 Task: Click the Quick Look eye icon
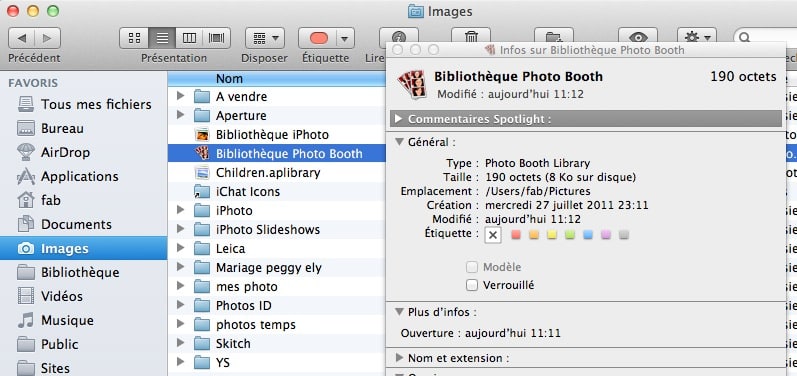638,38
